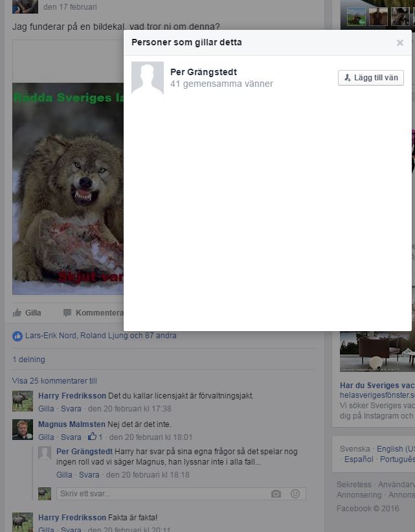Click the like count thumb on Magnus Malmsten's comment

point(92,437)
